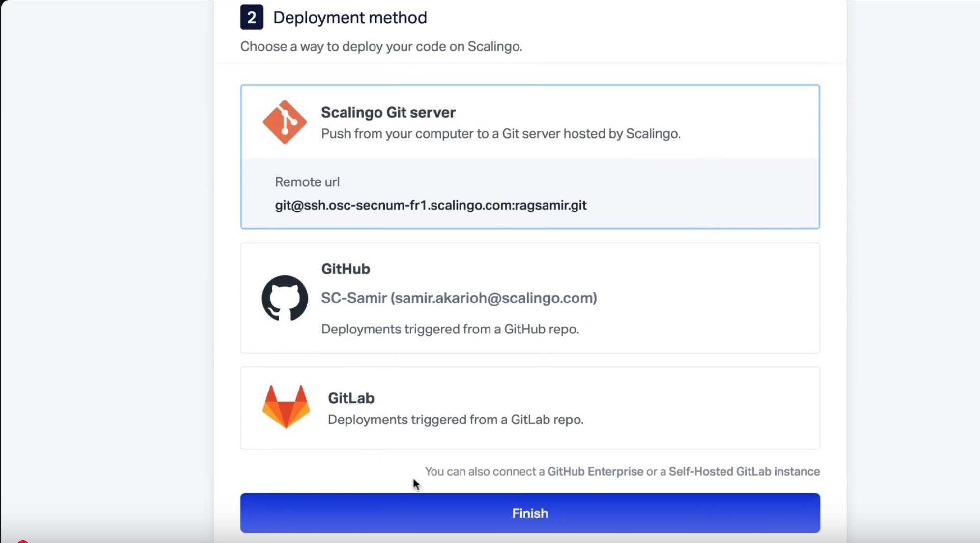
Task: Click the GitLab repo deployments description text
Action: 456,419
